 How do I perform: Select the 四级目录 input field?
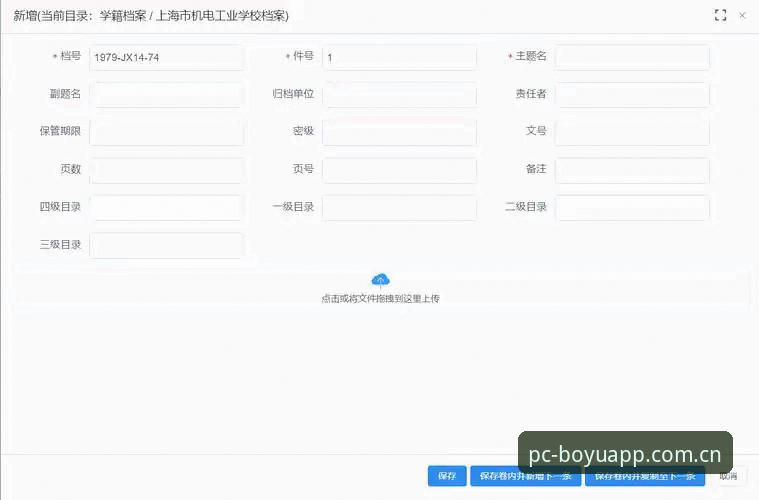[x=167, y=208]
